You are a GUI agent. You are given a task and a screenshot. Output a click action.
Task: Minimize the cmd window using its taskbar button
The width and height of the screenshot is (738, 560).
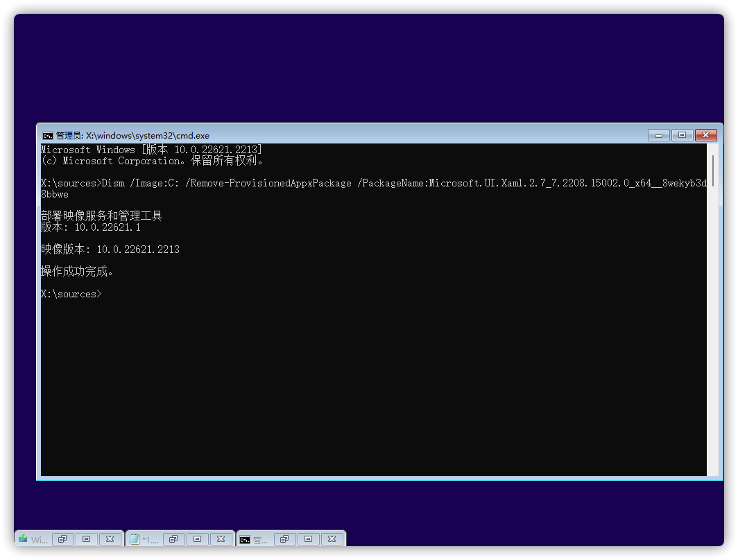click(308, 539)
